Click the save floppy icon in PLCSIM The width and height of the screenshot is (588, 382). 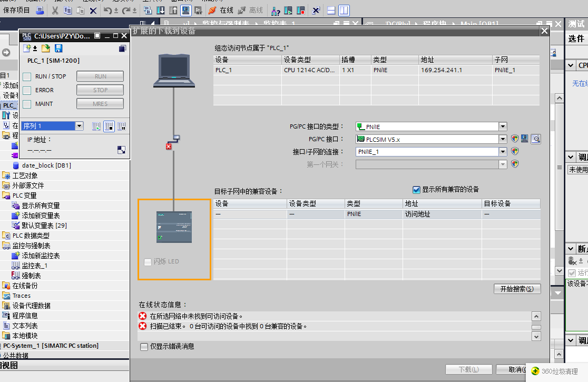pos(58,48)
